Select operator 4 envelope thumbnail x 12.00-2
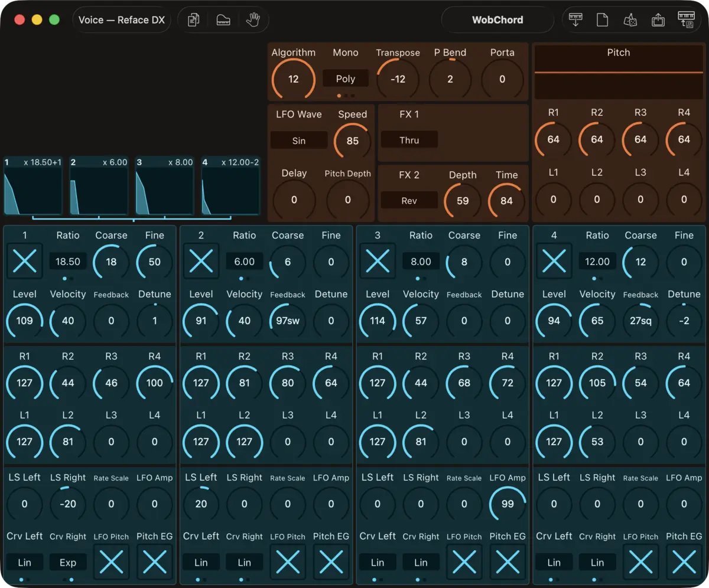This screenshot has height=588, width=709. (231, 185)
